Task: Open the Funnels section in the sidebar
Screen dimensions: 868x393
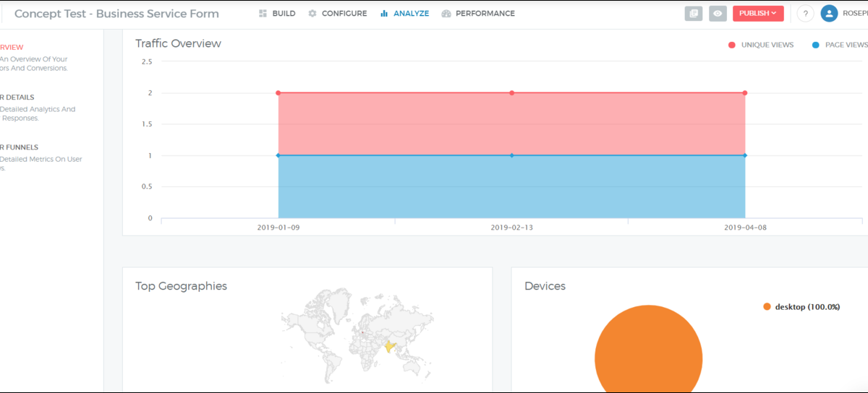Action: pos(20,147)
